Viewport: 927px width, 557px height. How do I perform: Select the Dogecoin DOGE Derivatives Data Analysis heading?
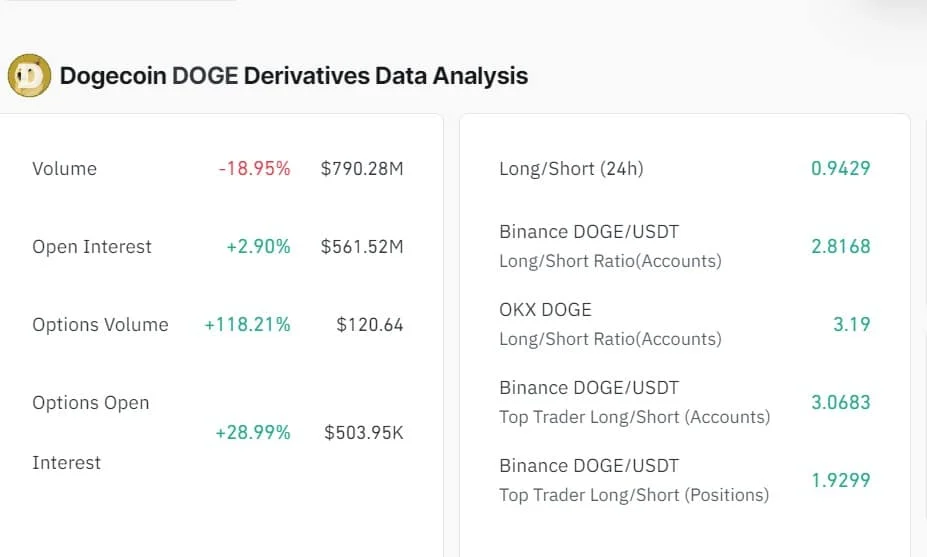[x=294, y=76]
